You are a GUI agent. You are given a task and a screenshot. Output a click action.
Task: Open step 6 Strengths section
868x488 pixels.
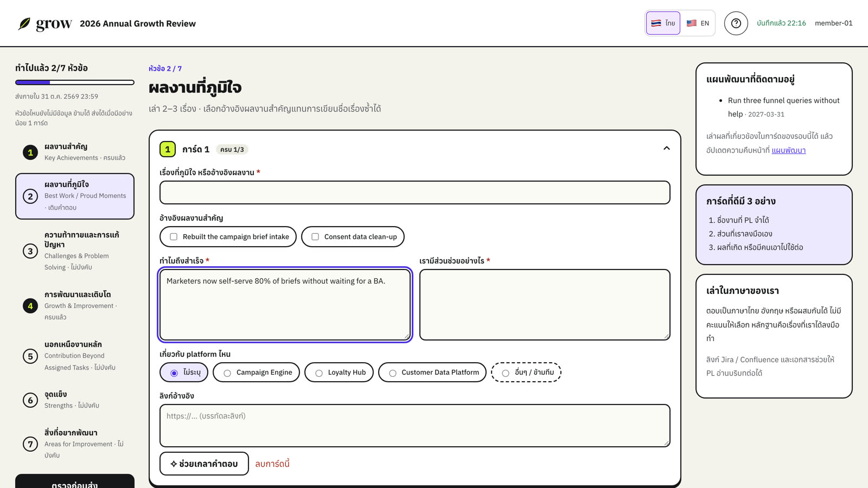(75, 400)
